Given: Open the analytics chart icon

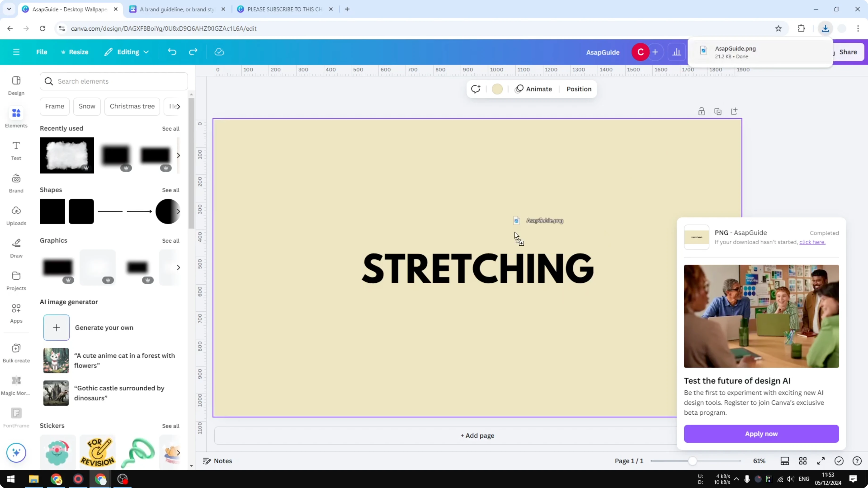Looking at the screenshot, I should click(677, 52).
